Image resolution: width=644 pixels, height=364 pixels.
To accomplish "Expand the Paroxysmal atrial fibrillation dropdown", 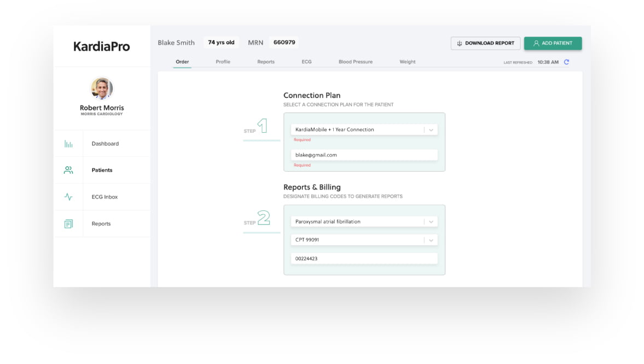I will click(x=364, y=221).
